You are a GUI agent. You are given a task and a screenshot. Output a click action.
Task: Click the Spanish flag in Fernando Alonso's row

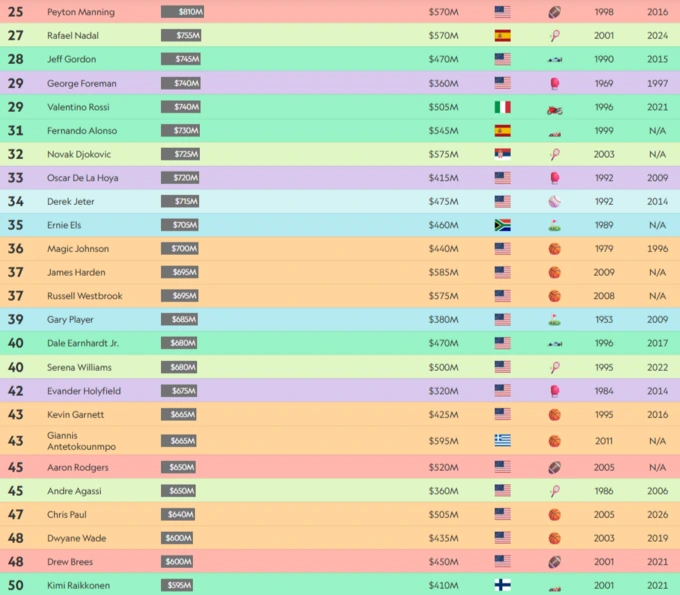click(x=502, y=131)
